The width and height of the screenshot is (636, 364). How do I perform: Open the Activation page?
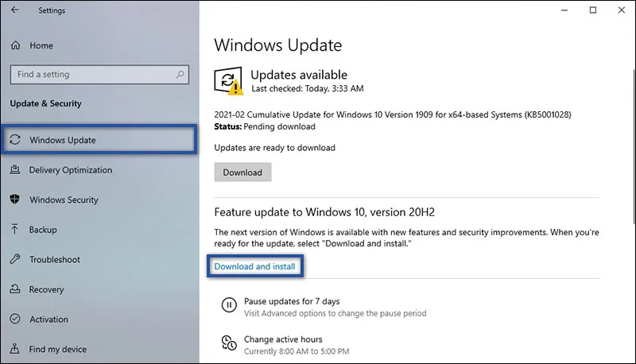99,319
